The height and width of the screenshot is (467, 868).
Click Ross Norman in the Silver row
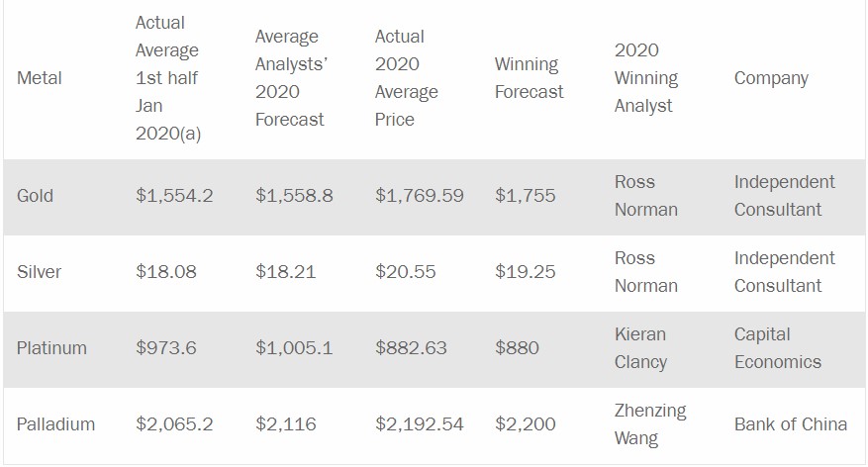[x=646, y=272]
